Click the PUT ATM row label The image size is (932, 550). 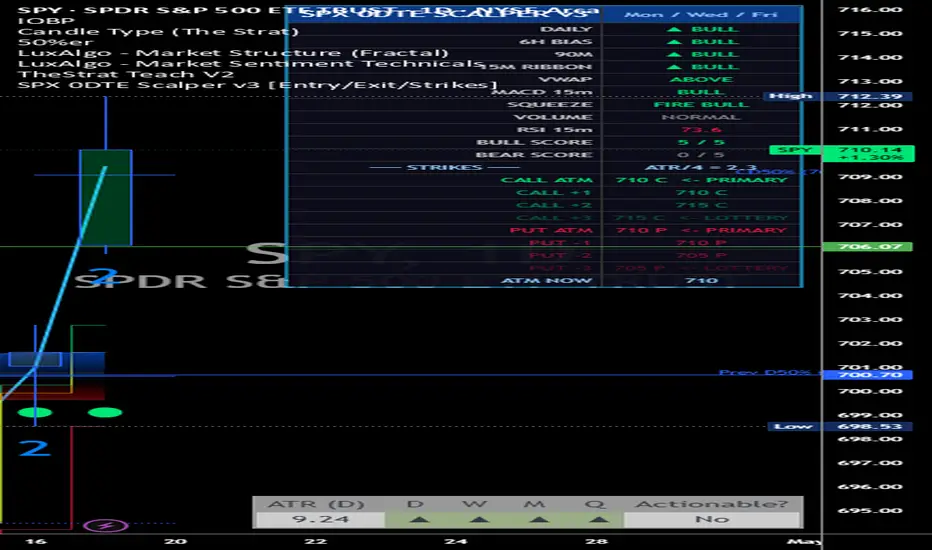(551, 230)
